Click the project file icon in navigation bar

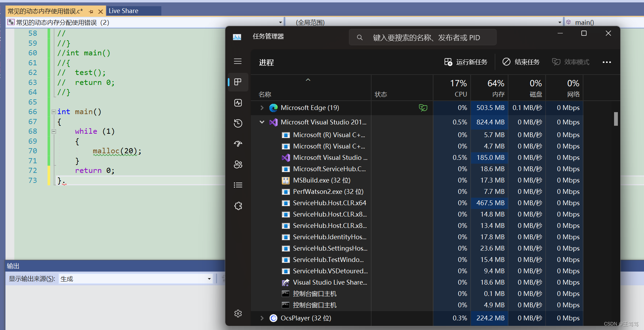pyautogui.click(x=11, y=22)
